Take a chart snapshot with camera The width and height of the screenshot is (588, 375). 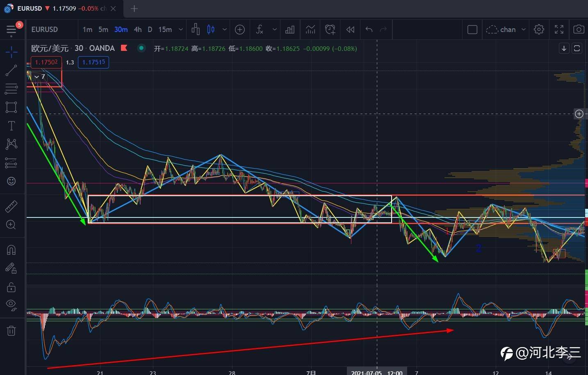[x=579, y=30]
